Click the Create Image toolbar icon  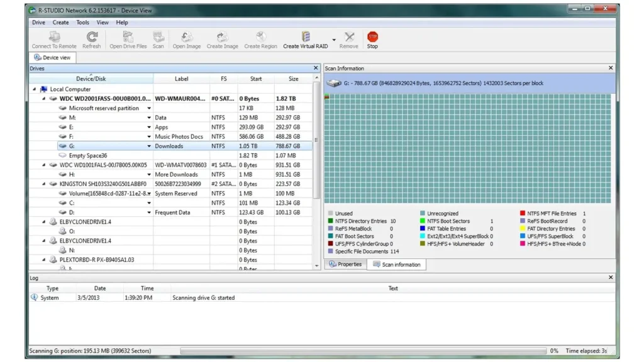[221, 38]
